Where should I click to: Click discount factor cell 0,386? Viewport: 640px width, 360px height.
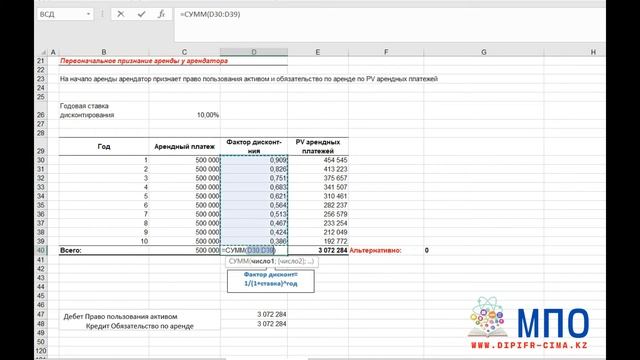[254, 241]
